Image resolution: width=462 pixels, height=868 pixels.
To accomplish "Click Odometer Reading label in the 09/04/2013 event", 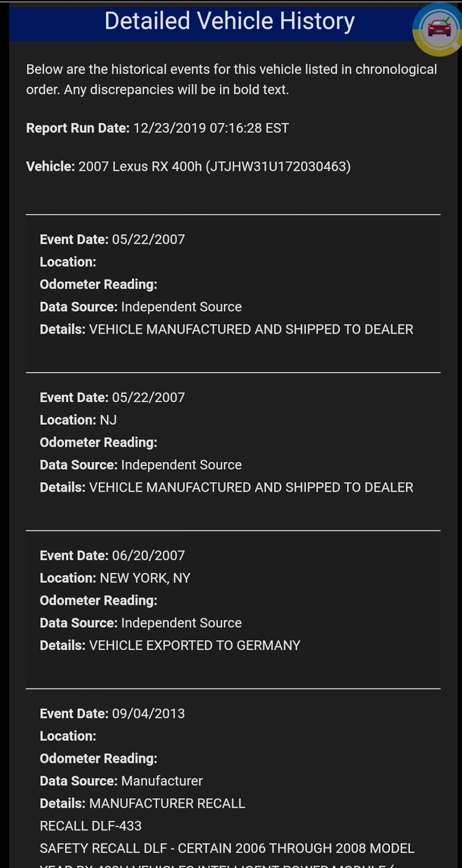I will click(98, 759).
